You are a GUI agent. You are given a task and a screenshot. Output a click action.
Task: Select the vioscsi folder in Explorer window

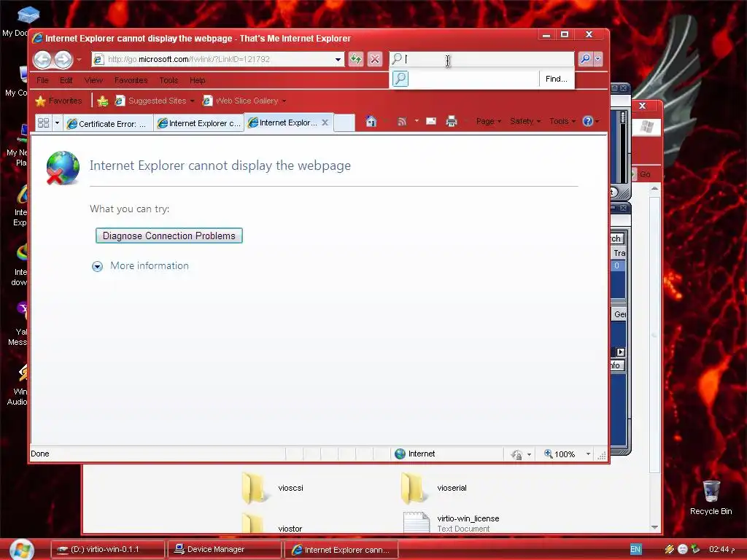[x=273, y=488]
